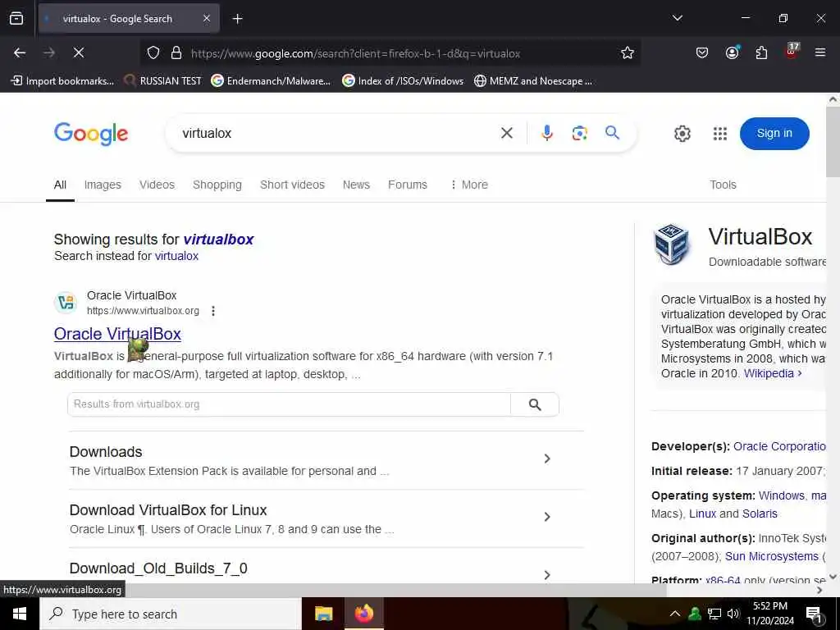This screenshot has height=630, width=840.
Task: Switch to the Shopping tab
Action: click(217, 185)
